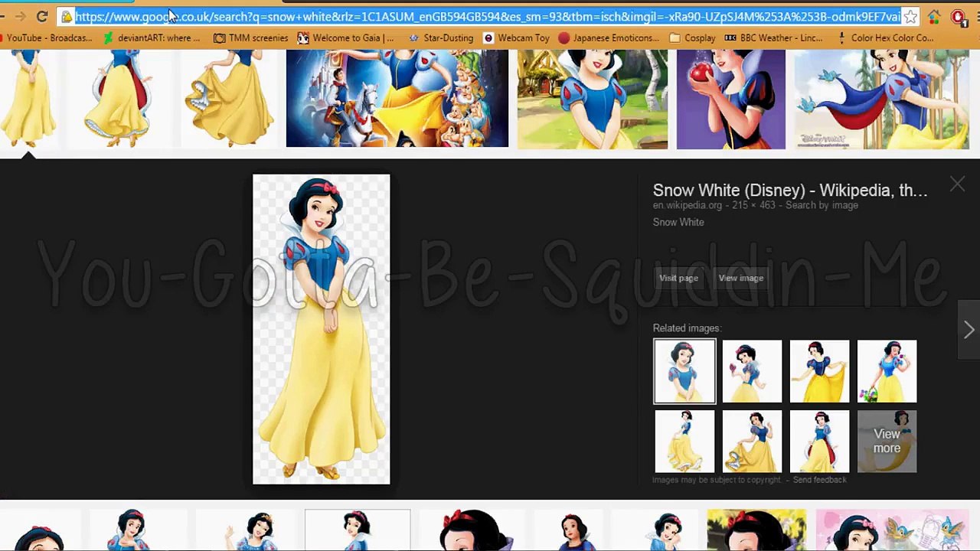
Task: Click the en.wikipedia.org source link
Action: 687,205
